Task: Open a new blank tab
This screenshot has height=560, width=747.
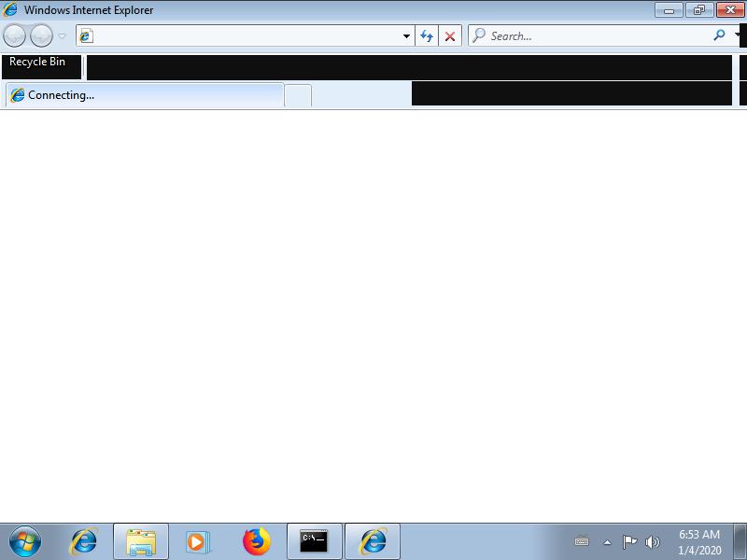Action: (x=298, y=95)
